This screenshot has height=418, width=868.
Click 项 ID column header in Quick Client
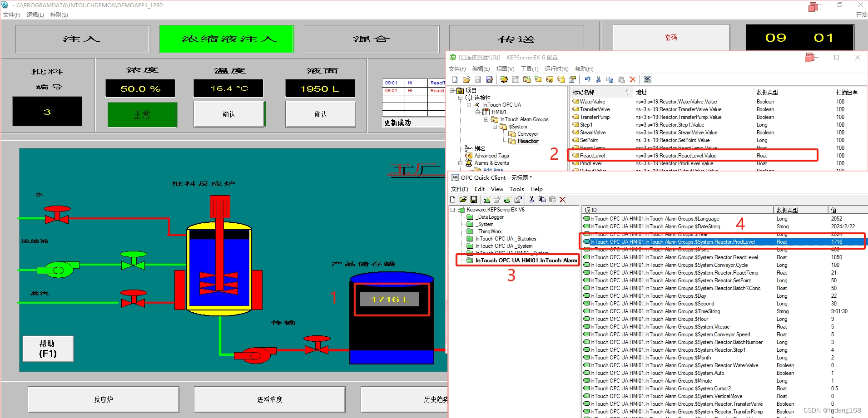coord(678,210)
